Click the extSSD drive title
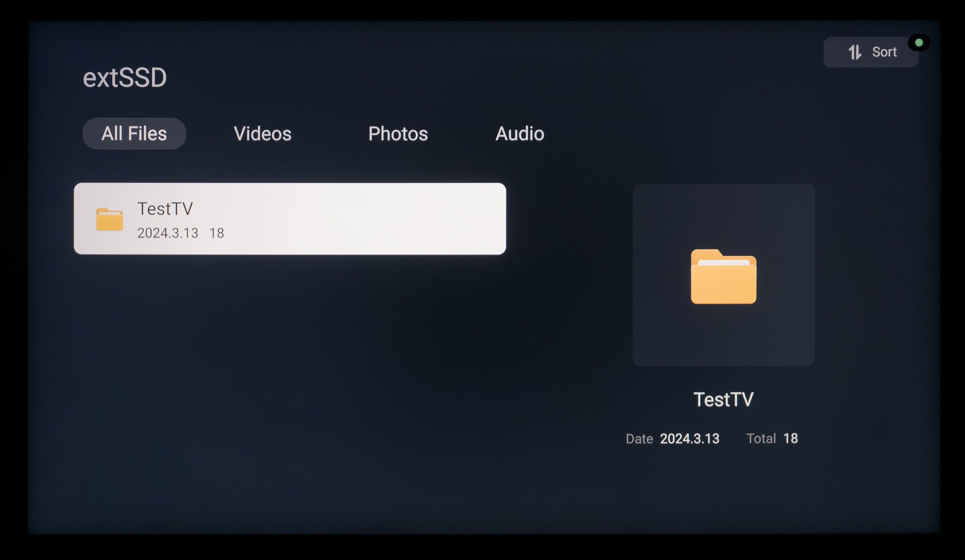The height and width of the screenshot is (560, 965). click(x=125, y=78)
